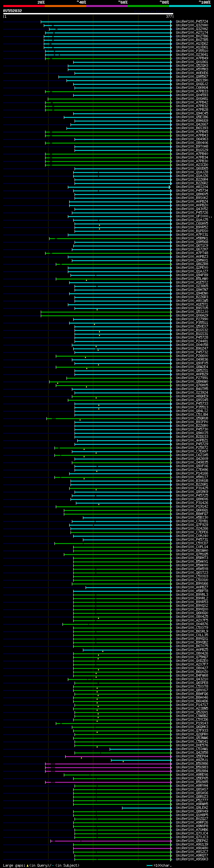Click hit label UniRef100_B5U986
214x868 pixels.
(192, 763)
